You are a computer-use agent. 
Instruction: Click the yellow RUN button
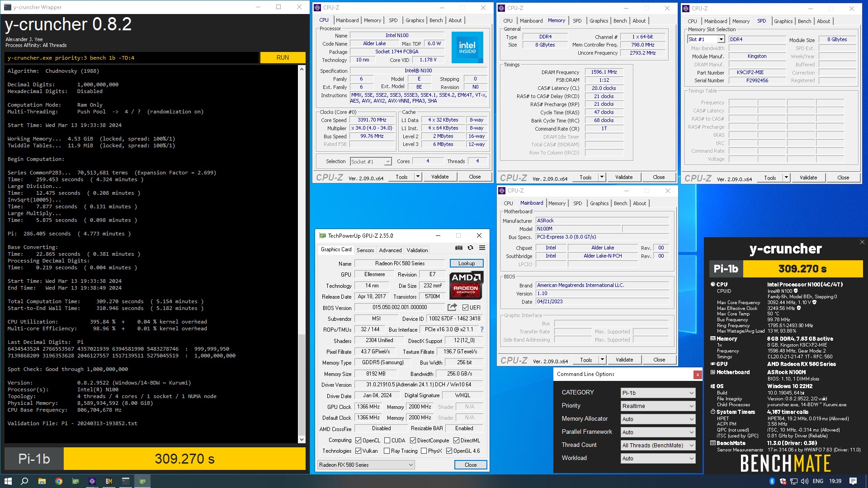283,58
